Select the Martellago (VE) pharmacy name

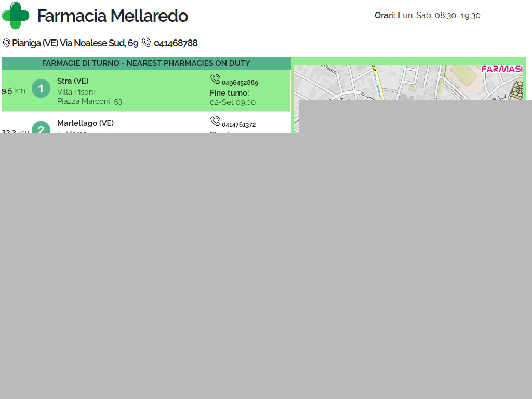coord(85,123)
